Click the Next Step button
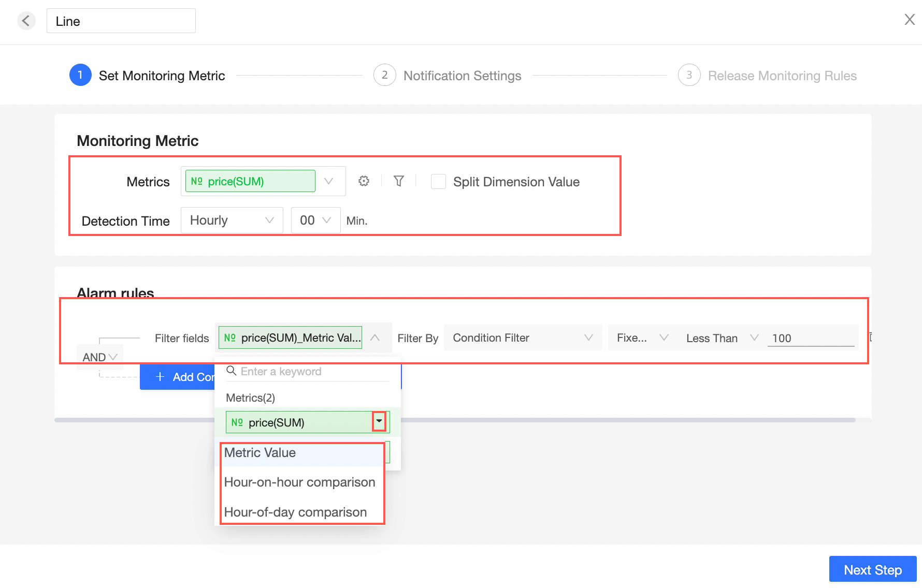Screen dimensions: 922x588 coord(872,570)
